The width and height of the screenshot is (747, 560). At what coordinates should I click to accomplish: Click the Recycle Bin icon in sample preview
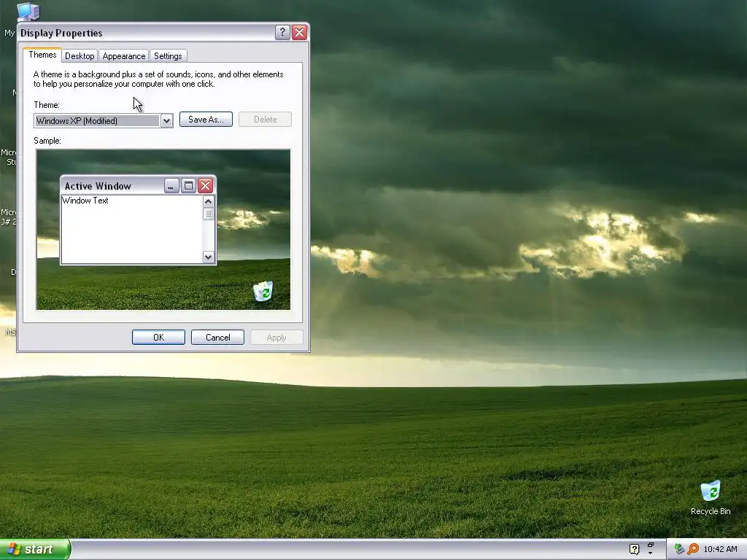point(263,291)
